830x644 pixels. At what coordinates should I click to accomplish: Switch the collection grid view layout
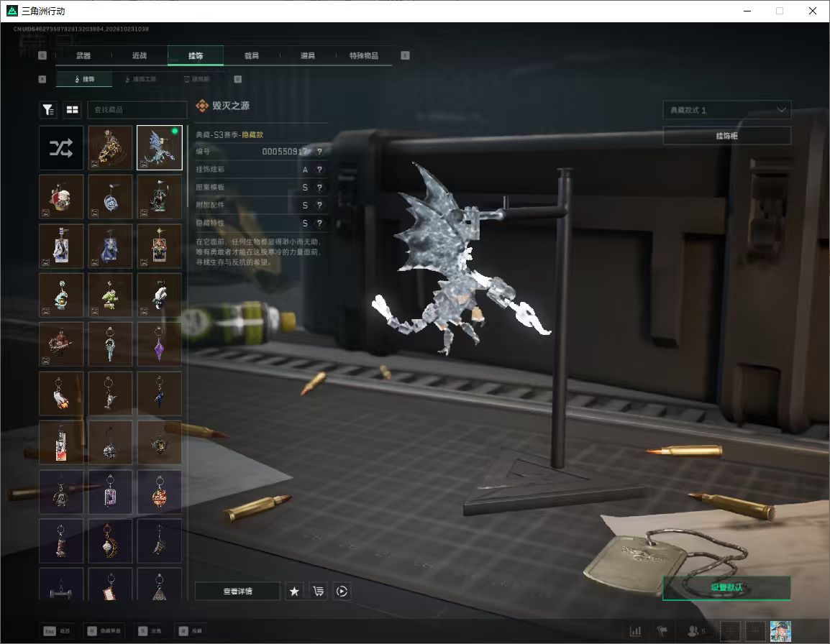coord(72,109)
